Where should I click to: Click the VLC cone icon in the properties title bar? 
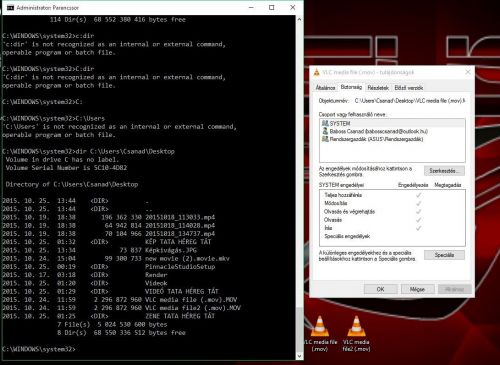click(316, 72)
